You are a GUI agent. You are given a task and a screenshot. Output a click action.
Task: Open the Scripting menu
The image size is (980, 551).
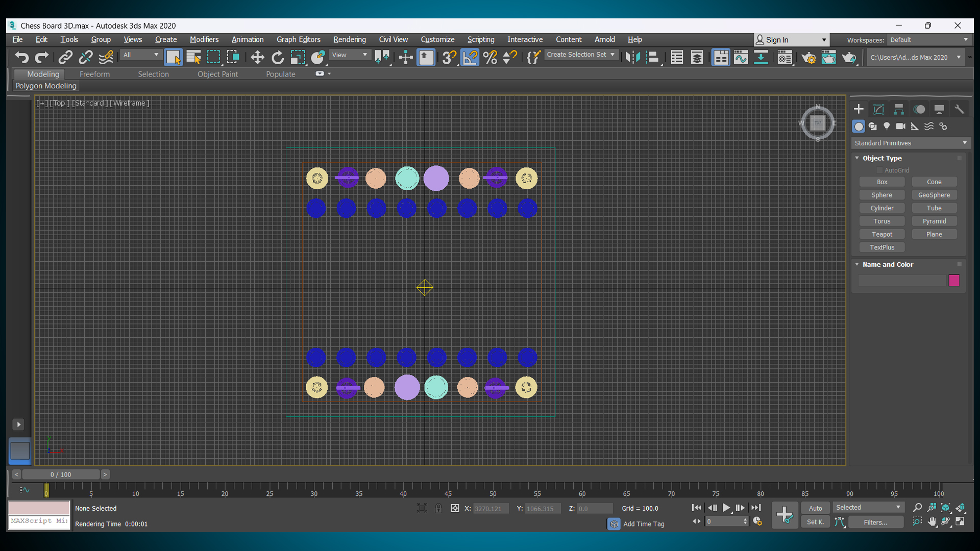point(481,39)
